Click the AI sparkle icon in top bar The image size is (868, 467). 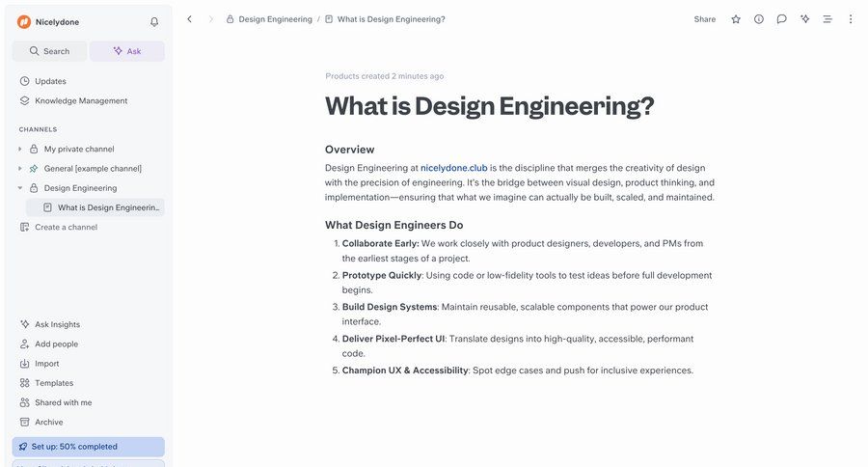coord(804,19)
